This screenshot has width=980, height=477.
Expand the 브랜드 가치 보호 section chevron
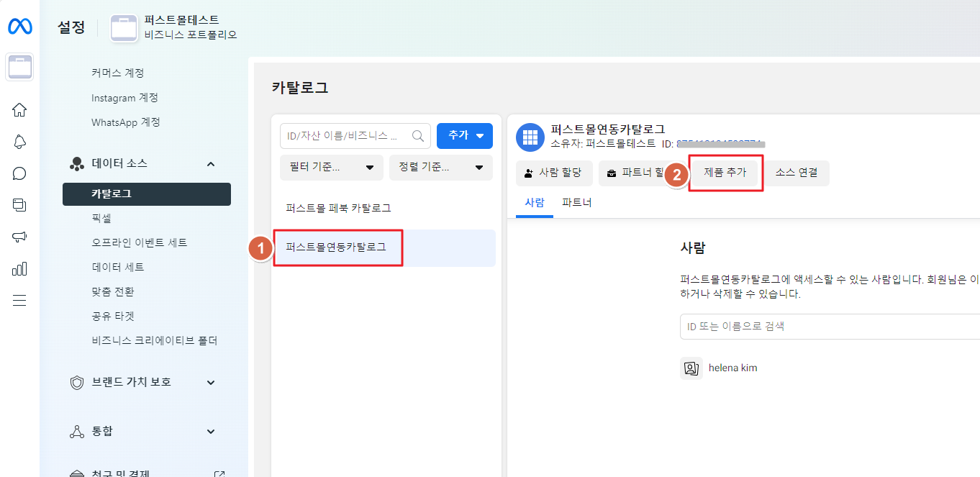pos(211,383)
